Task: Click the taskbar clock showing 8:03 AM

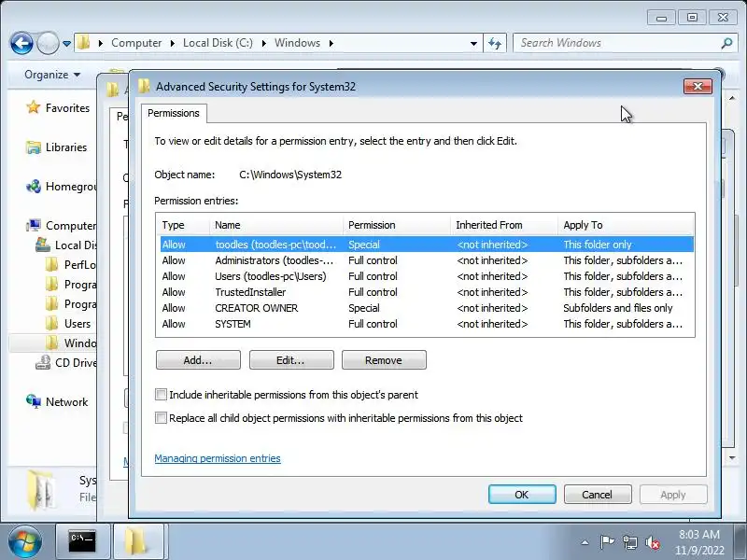Action: (x=699, y=542)
